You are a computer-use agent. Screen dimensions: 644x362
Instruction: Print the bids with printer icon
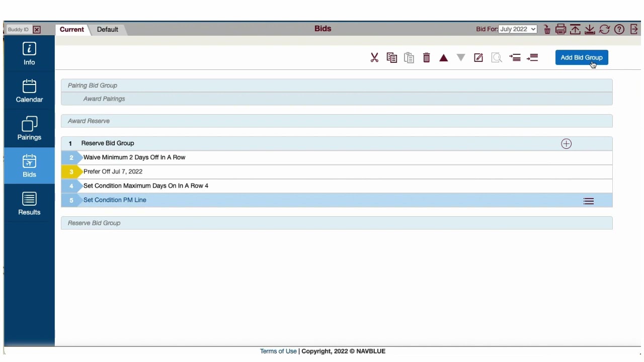pyautogui.click(x=560, y=30)
